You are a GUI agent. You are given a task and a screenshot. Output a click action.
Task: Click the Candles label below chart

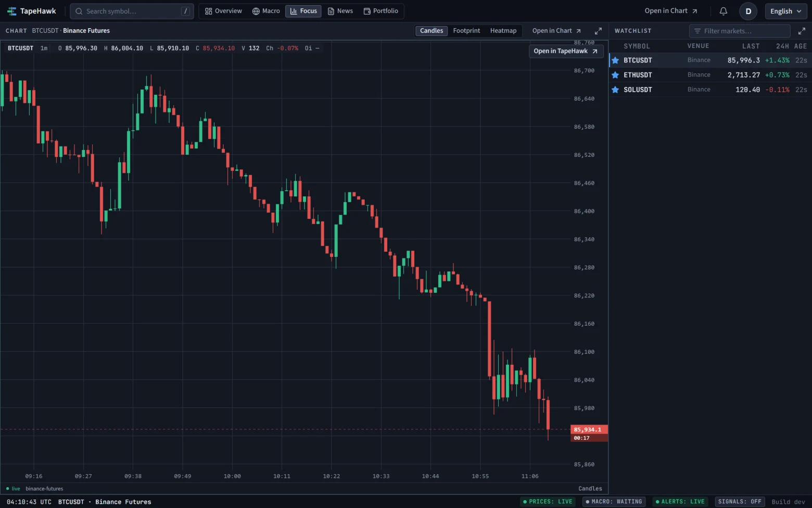pyautogui.click(x=590, y=489)
